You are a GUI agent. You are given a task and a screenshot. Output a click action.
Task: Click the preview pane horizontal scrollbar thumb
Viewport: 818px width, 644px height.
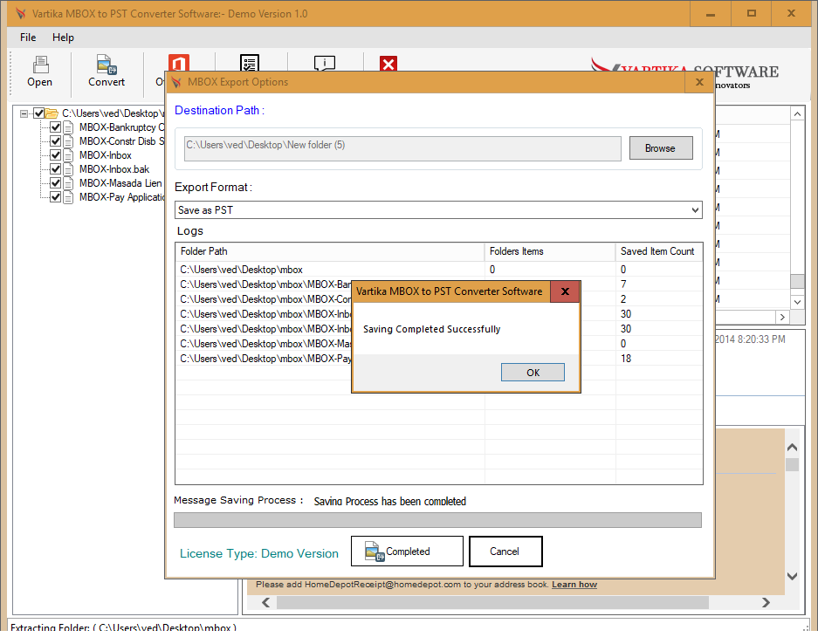492,603
